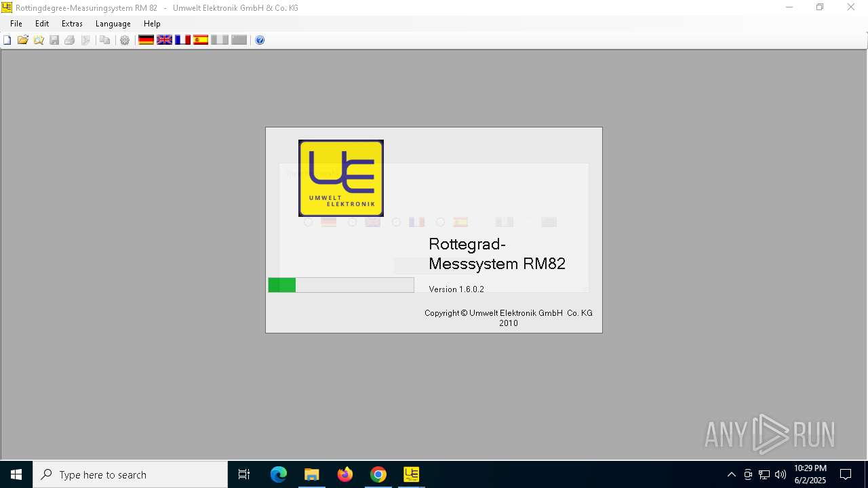
Task: Open the volume control in system tray
Action: point(781,474)
